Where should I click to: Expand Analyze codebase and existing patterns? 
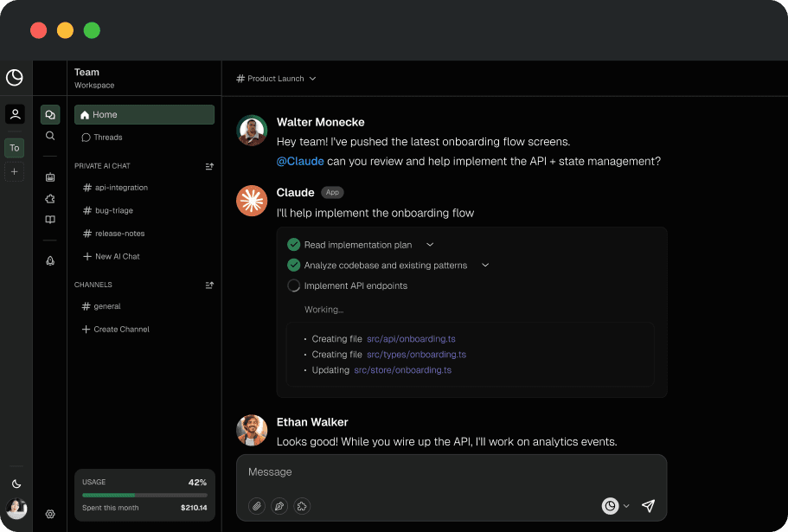click(485, 265)
